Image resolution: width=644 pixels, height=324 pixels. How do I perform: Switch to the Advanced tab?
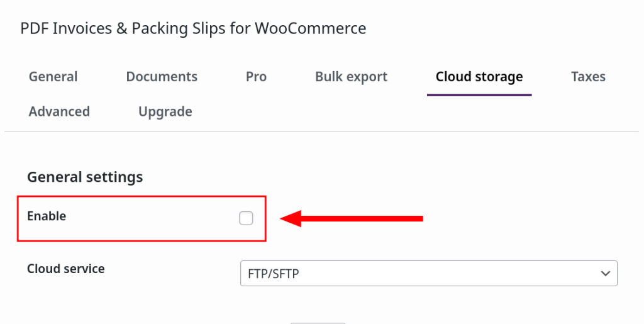click(59, 111)
